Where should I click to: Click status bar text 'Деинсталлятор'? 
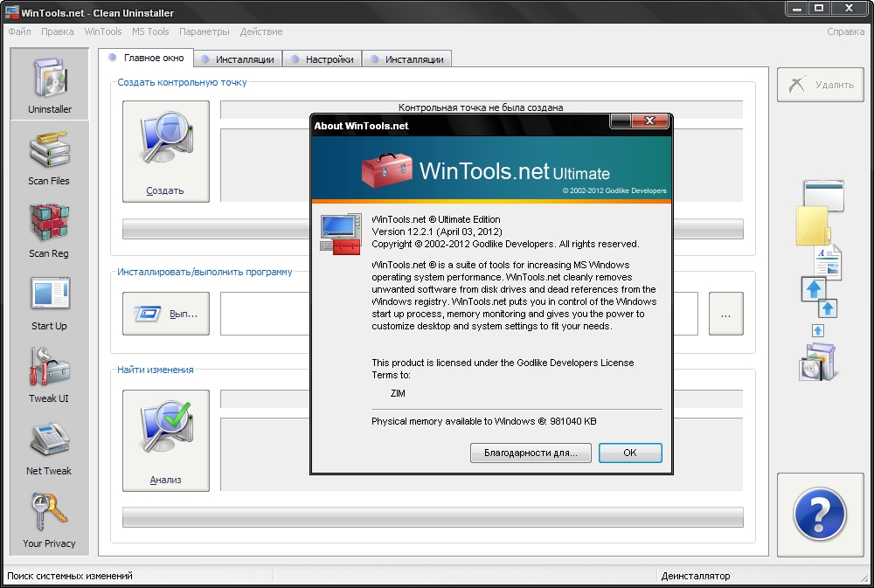click(x=696, y=576)
